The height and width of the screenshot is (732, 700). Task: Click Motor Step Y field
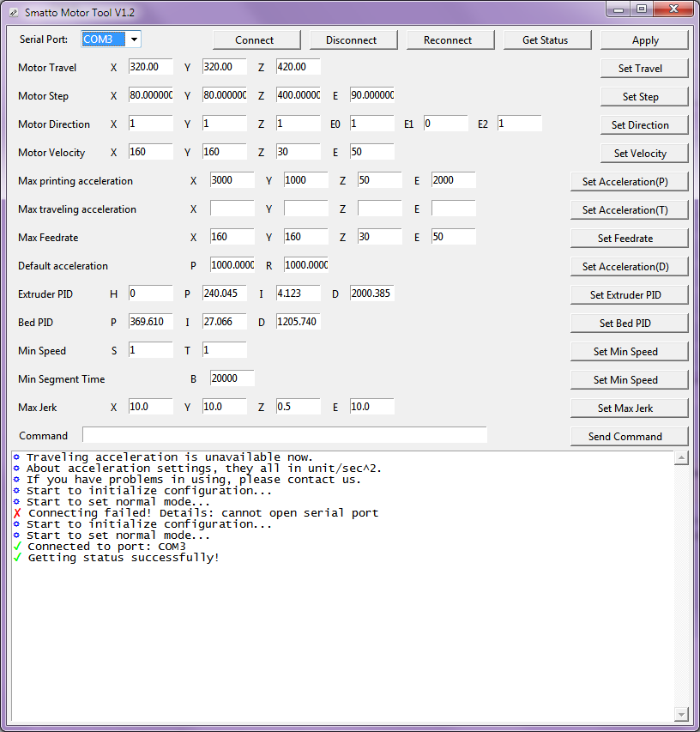tap(225, 95)
